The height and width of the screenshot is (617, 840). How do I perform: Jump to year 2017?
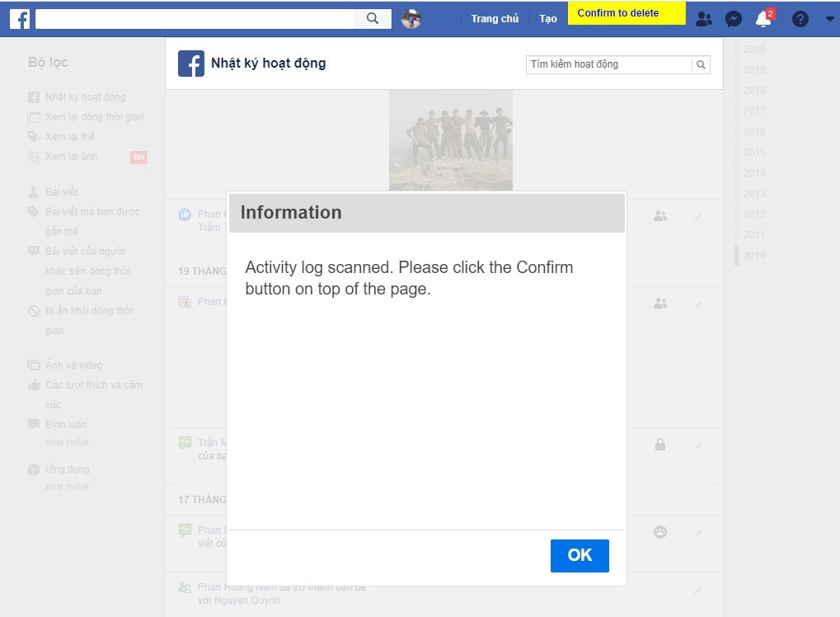tap(754, 111)
